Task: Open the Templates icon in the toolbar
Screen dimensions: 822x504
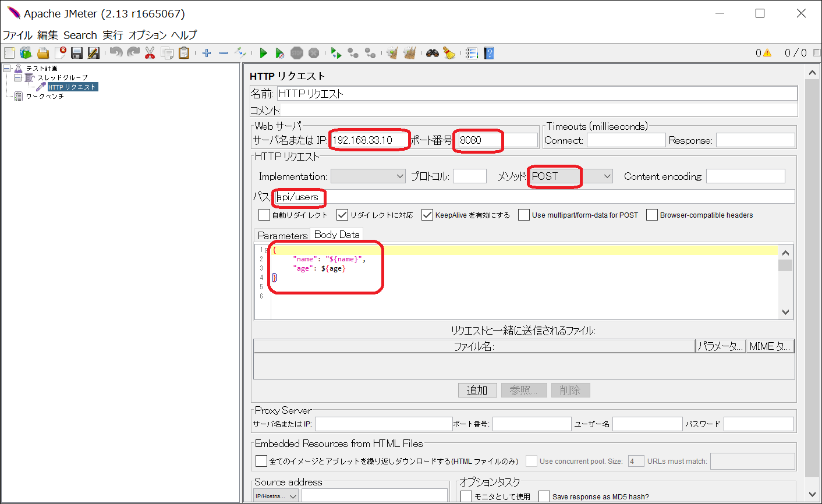Action: (x=26, y=53)
